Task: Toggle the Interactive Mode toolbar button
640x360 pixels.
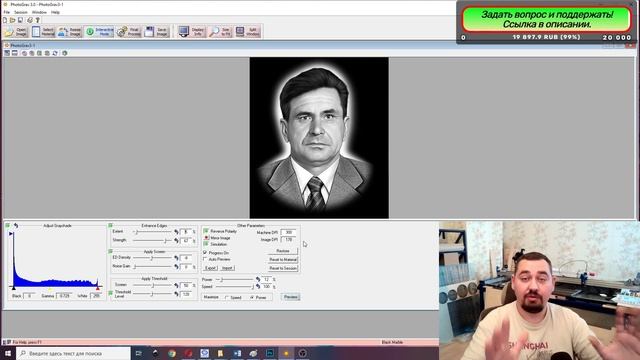Action: [x=99, y=31]
